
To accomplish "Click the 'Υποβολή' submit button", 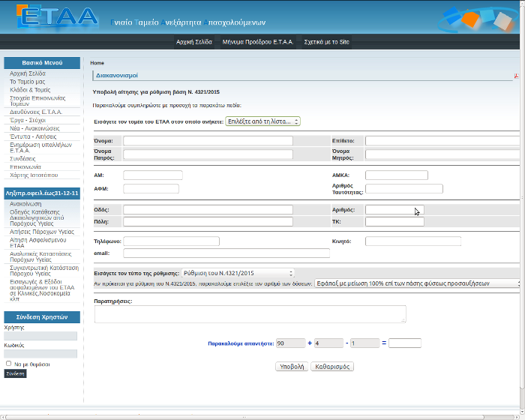I will point(292,367).
